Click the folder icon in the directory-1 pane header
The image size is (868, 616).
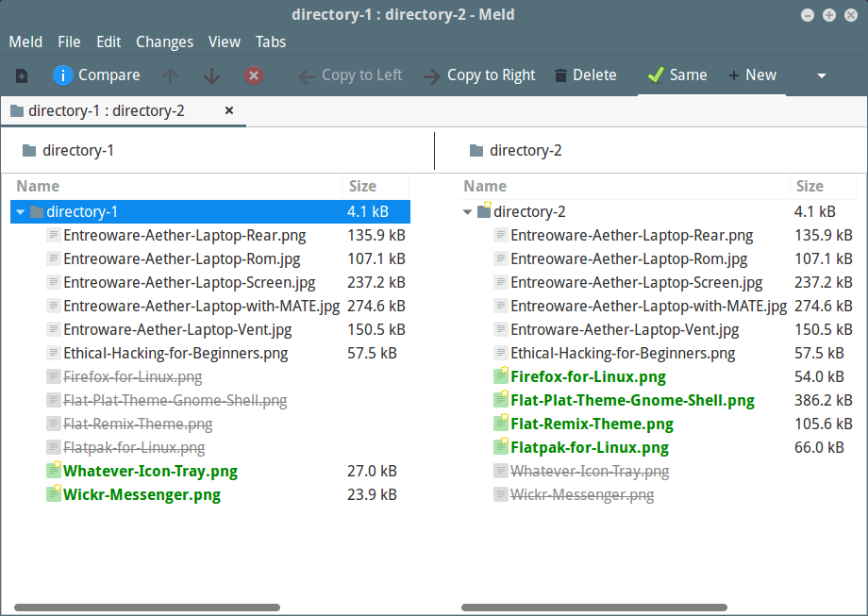[29, 150]
